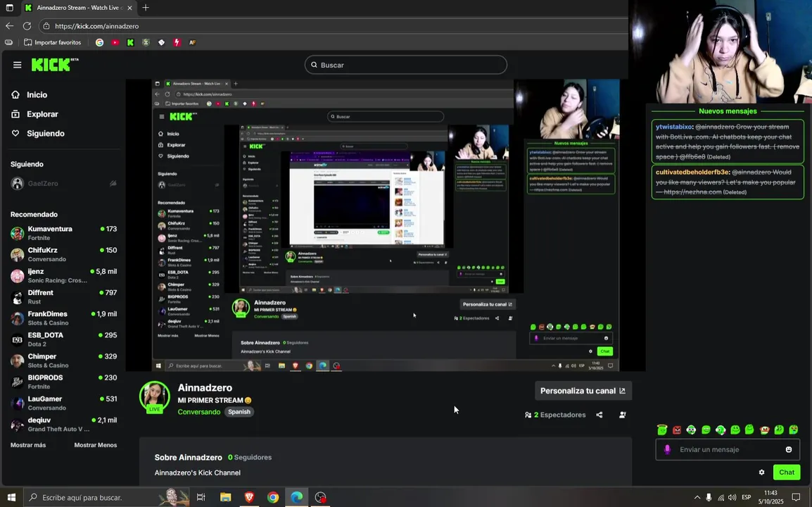Insert the green emote with halo
The height and width of the screenshot is (507, 812).
point(662,430)
